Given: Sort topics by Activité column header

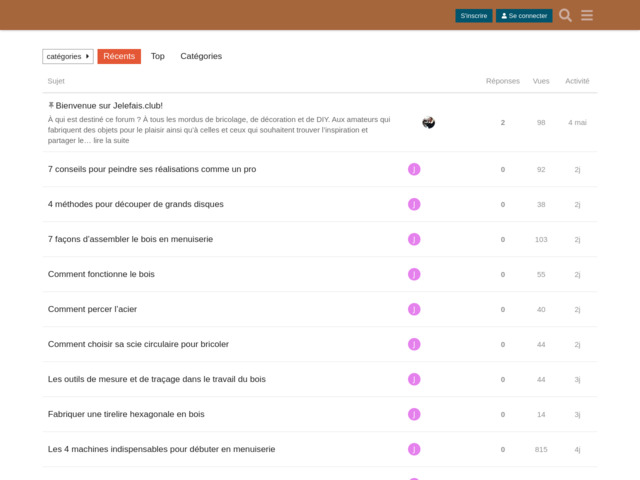Looking at the screenshot, I should 577,81.
